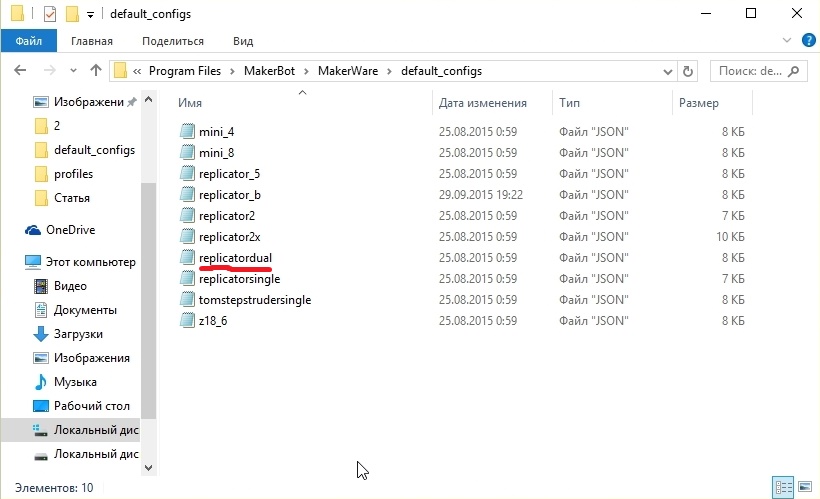Open Explorer help question mark icon

808,40
